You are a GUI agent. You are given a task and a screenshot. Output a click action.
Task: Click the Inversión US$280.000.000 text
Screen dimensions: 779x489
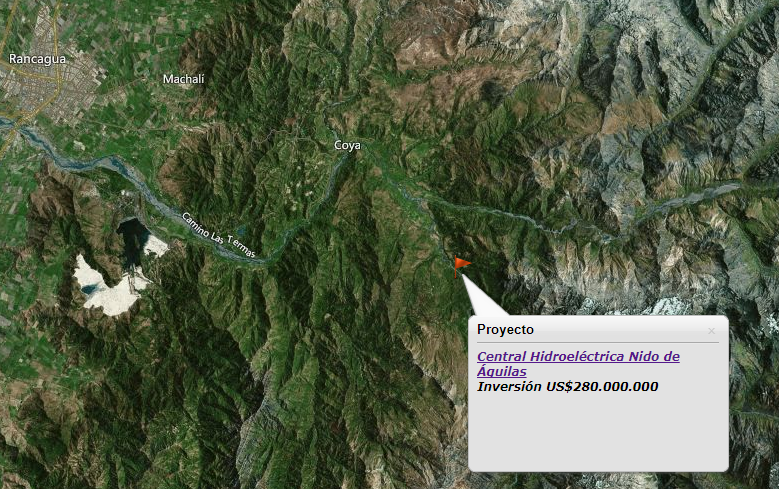coord(567,387)
